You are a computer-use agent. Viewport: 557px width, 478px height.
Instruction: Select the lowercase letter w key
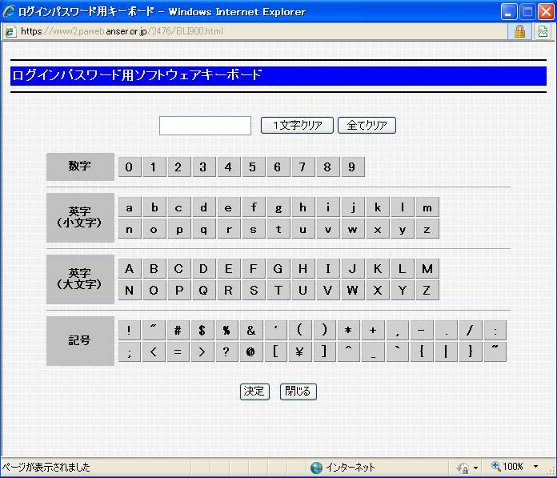[352, 229]
